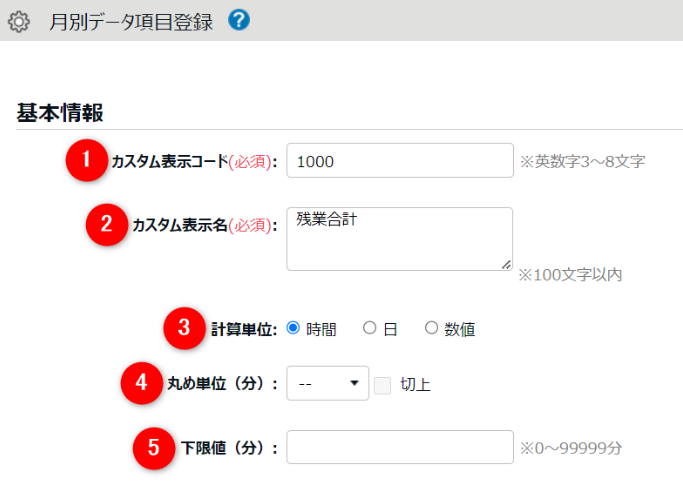Screen dimensions: 683x491
Task: Select the 数値 radio button
Action: (432, 327)
